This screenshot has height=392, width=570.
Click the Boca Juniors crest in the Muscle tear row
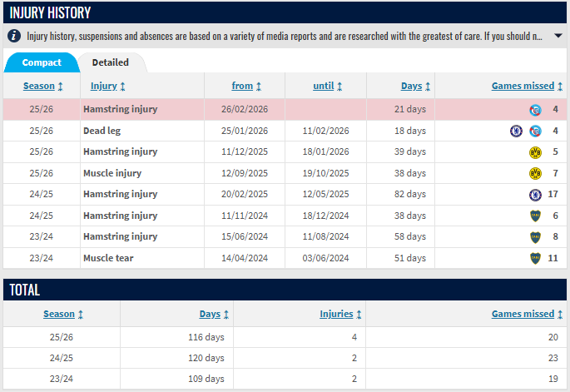(535, 258)
